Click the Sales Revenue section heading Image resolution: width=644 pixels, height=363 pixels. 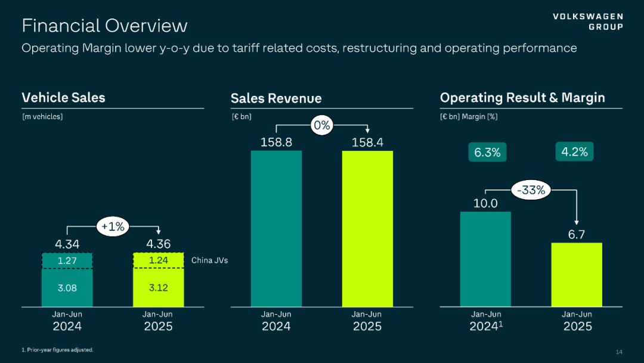[x=276, y=98]
